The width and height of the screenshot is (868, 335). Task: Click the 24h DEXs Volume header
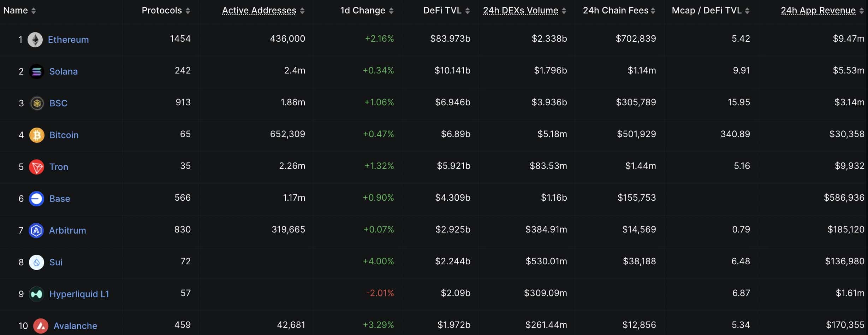(x=521, y=10)
